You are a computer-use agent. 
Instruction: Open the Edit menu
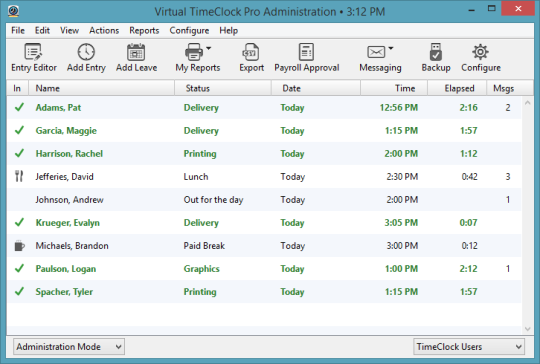point(42,30)
